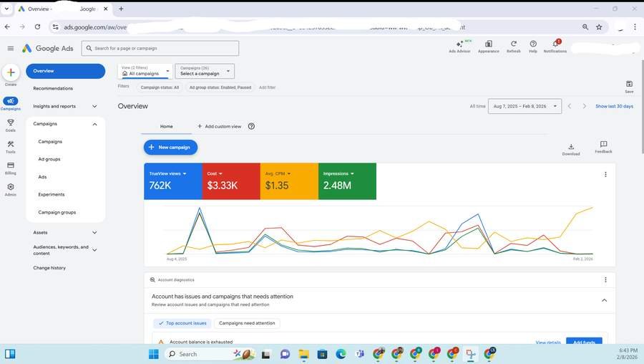Image resolution: width=644 pixels, height=364 pixels.
Task: Open the Windows Start menu
Action: click(154, 354)
